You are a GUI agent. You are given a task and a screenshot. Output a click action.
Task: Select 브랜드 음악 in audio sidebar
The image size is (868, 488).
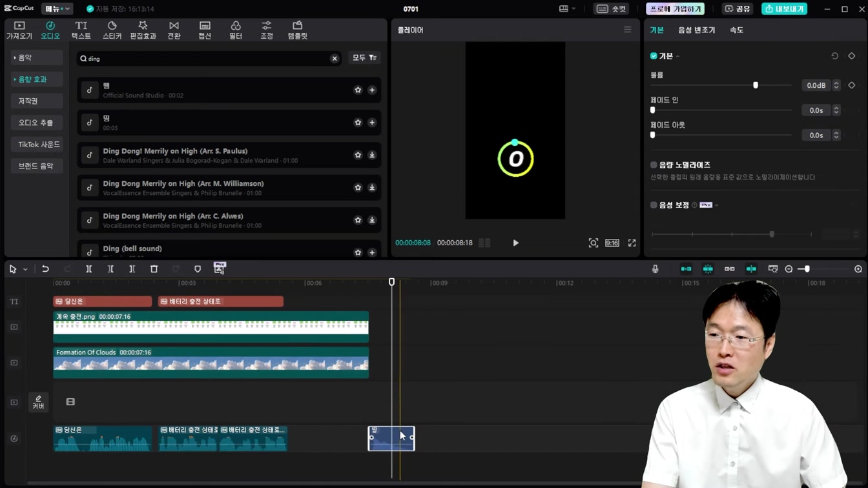pos(36,166)
